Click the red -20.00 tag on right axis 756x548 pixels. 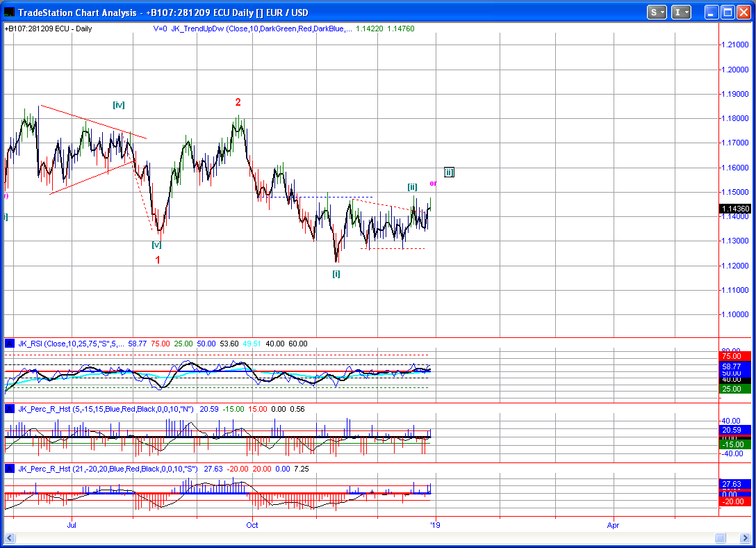pyautogui.click(x=734, y=501)
